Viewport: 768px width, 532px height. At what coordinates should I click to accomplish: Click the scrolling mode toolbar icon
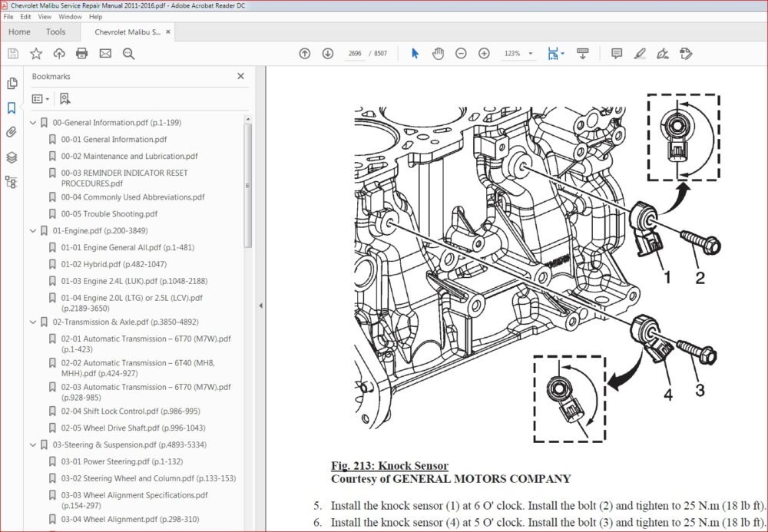[x=582, y=53]
